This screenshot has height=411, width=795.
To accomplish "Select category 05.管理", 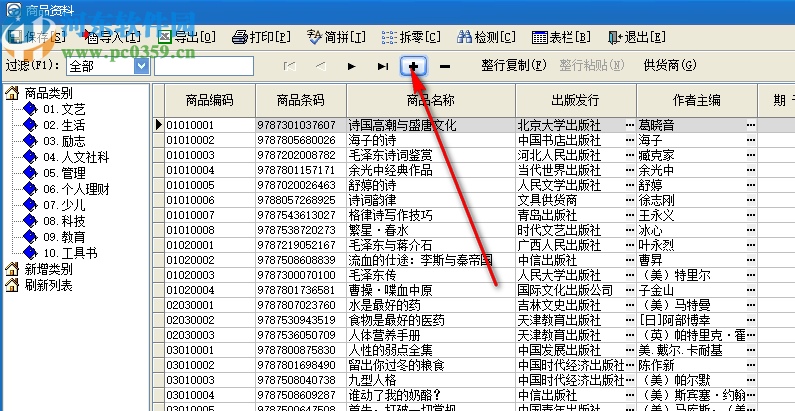I will 64,173.
